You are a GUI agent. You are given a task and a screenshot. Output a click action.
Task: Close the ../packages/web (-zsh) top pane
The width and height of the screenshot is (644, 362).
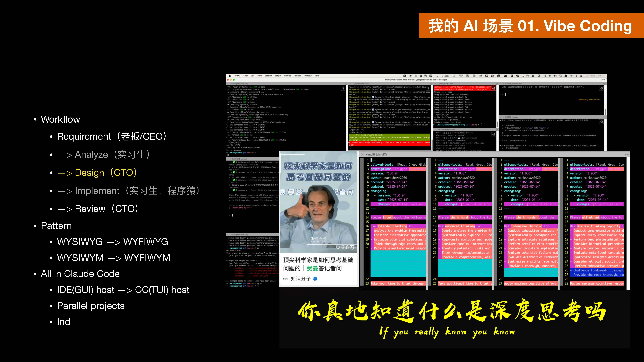(228, 84)
